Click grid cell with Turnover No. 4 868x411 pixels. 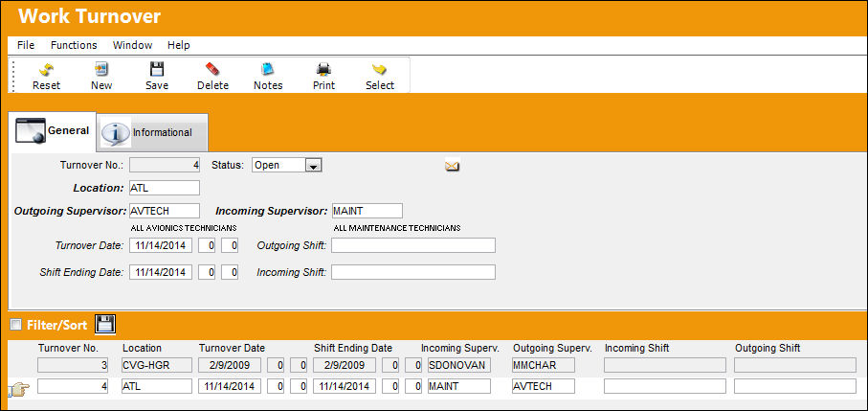coord(73,386)
